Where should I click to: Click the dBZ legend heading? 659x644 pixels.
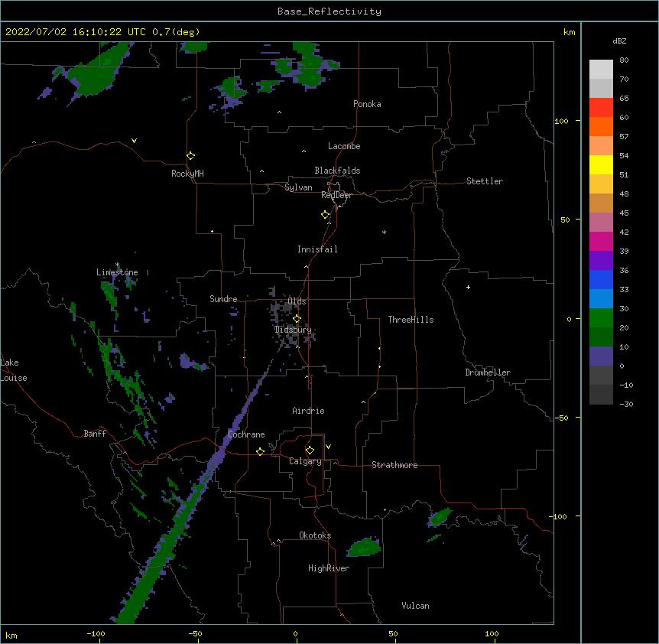click(x=619, y=41)
